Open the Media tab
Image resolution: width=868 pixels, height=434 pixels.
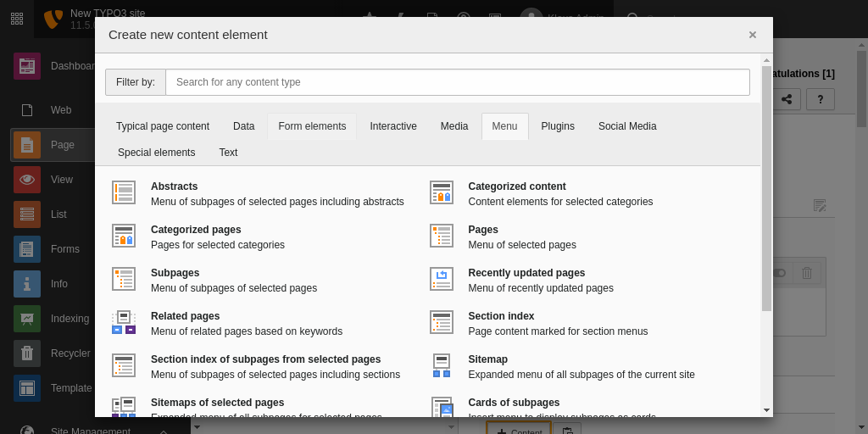click(454, 126)
